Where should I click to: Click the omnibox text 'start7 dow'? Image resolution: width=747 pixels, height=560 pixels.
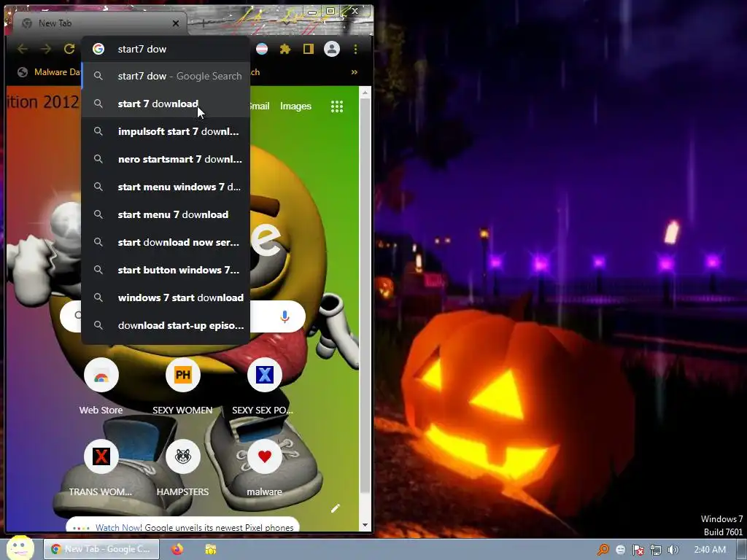click(x=142, y=49)
